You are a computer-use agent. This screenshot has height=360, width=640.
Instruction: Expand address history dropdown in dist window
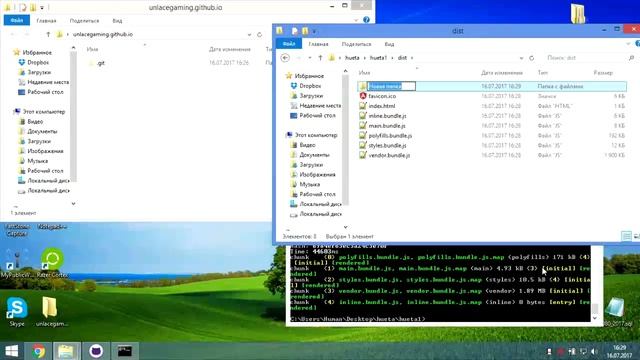(x=521, y=58)
